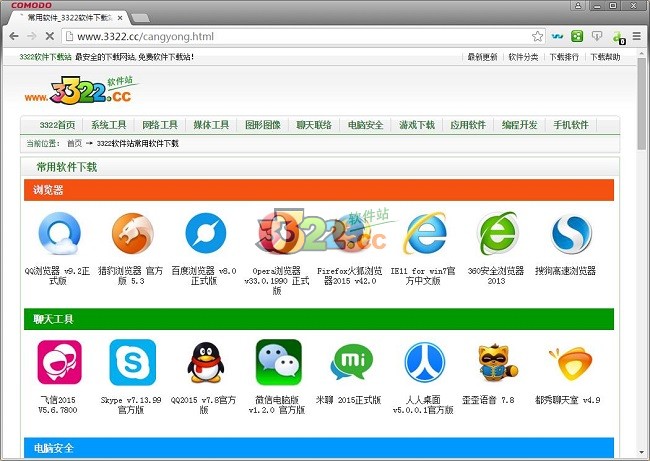Open the 应用软件 nav item

tap(468, 125)
